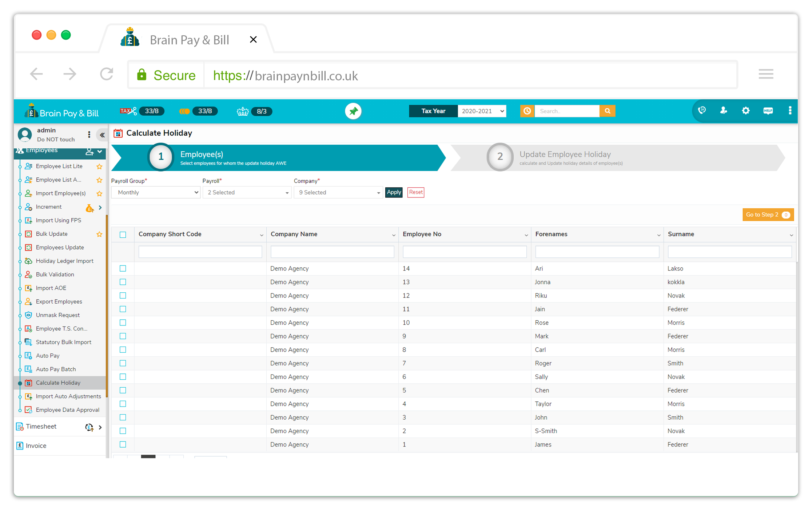The width and height of the screenshot is (812, 512).
Task: Open admin options three-dot menu
Action: click(x=89, y=135)
